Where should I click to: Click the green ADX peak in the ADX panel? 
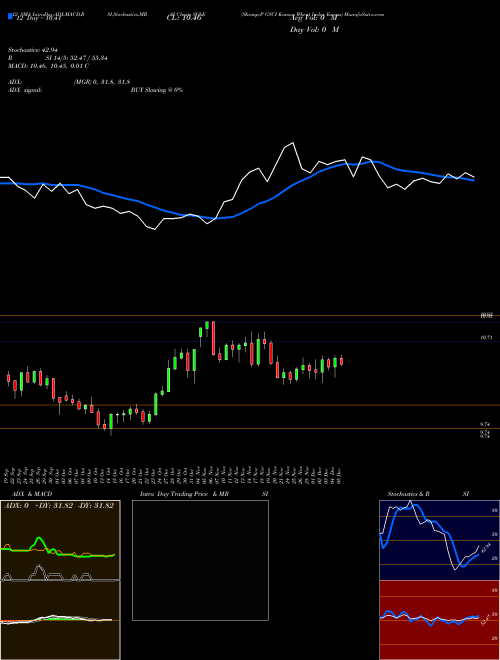pos(40,539)
